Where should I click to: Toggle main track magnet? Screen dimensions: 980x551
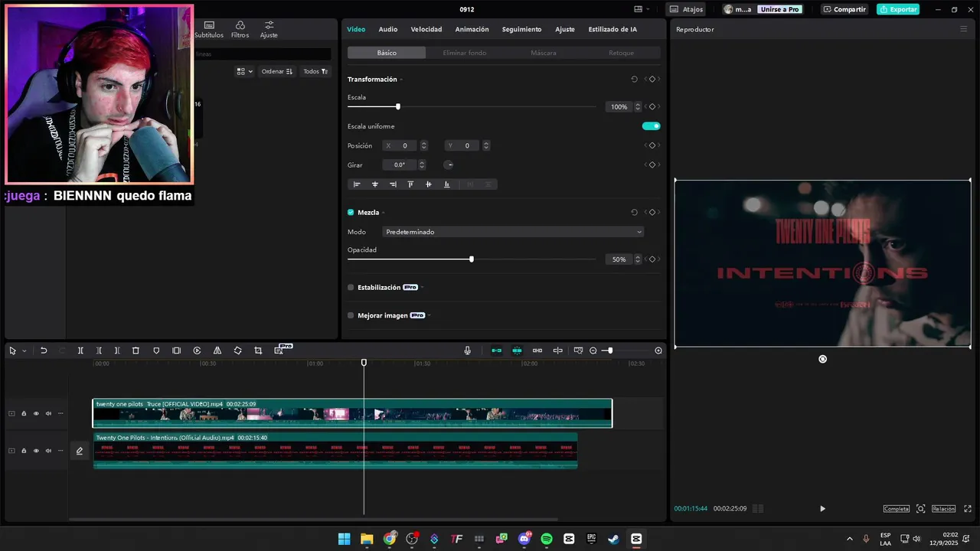click(x=496, y=350)
